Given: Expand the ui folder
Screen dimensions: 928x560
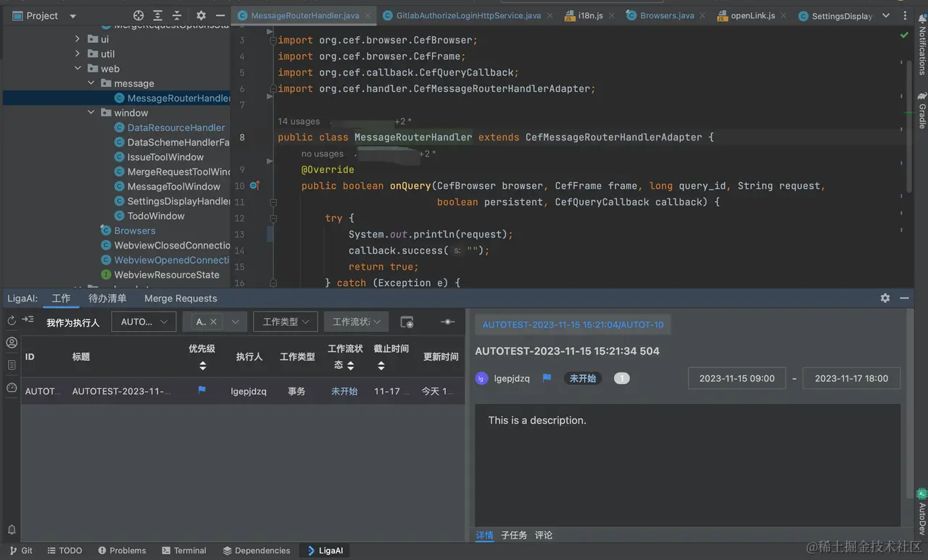Looking at the screenshot, I should (x=78, y=39).
